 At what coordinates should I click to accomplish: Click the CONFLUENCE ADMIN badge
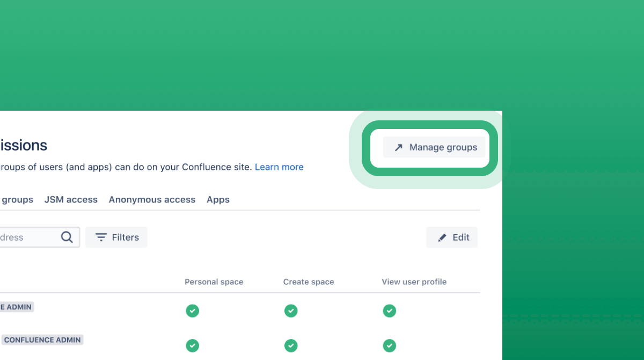[42, 340]
